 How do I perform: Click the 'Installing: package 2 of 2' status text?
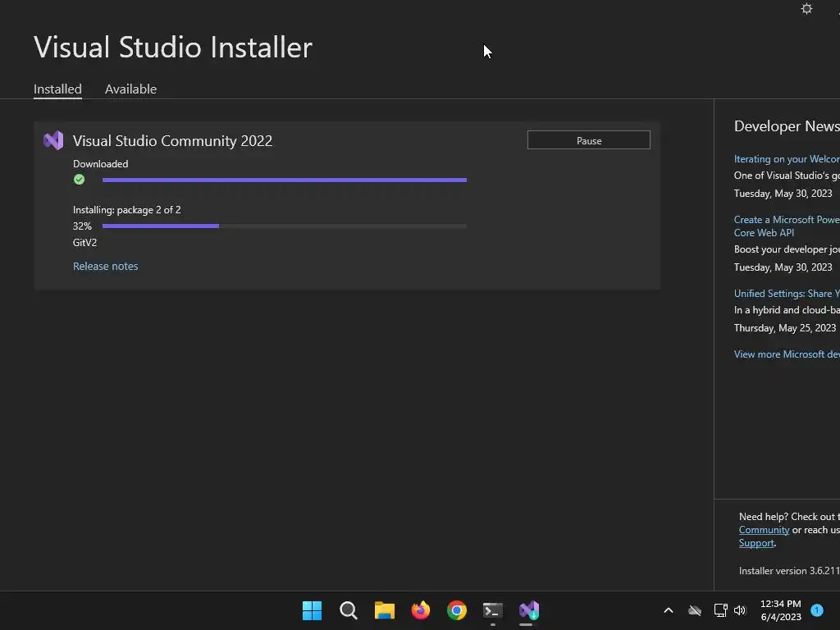click(127, 210)
